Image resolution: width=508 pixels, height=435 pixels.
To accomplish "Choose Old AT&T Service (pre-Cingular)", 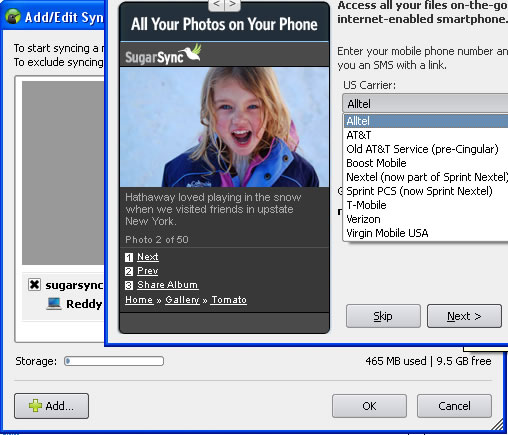I will tap(426, 149).
